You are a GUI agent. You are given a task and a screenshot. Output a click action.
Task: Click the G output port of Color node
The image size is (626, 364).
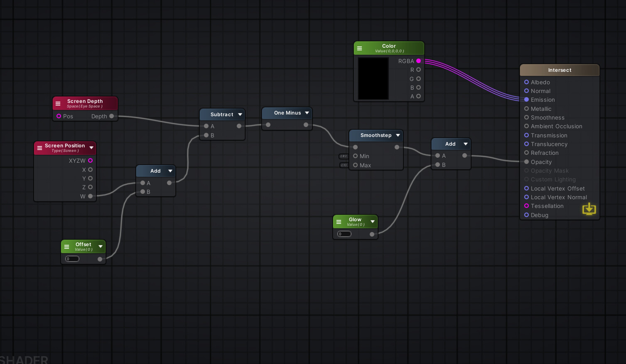[418, 79]
